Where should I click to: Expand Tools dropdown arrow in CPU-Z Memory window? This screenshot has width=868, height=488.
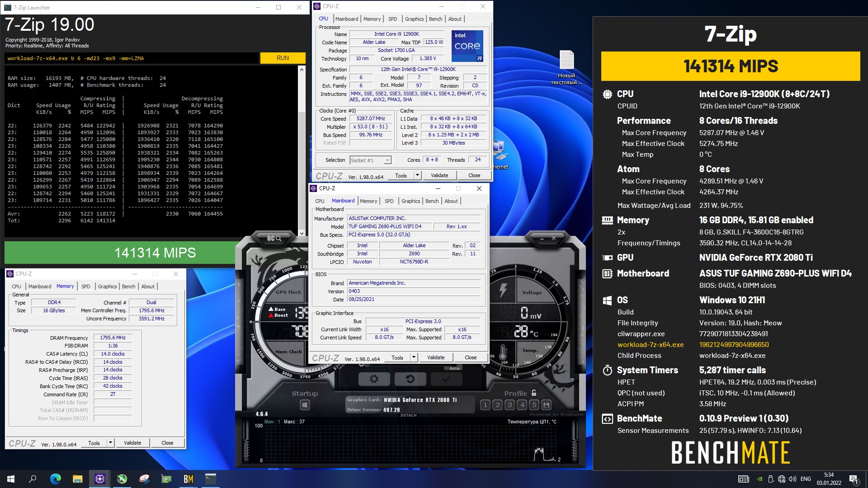click(x=110, y=443)
